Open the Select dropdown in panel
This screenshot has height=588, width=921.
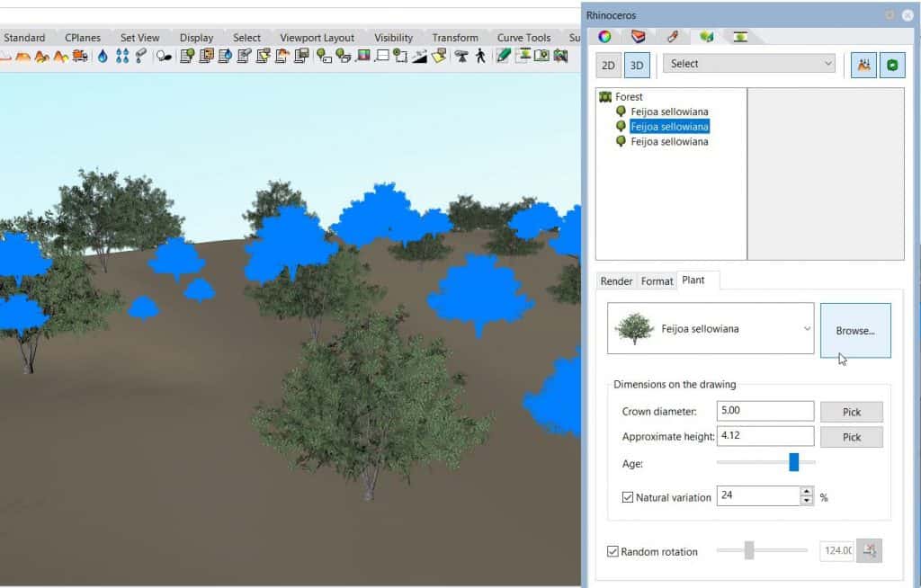click(x=749, y=64)
